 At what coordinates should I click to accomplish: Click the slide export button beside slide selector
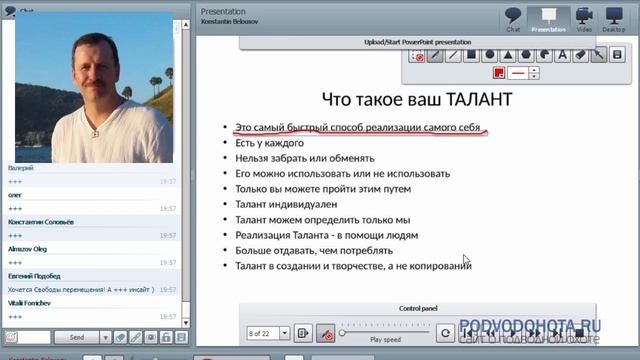(x=303, y=333)
